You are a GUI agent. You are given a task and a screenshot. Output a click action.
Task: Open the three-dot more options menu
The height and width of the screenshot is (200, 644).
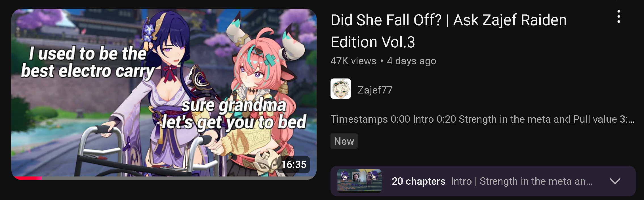(619, 17)
